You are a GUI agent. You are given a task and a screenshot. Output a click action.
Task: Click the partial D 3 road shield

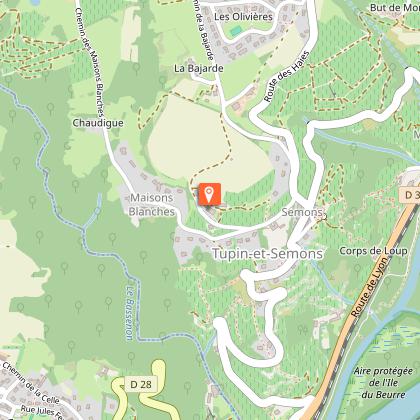point(409,195)
